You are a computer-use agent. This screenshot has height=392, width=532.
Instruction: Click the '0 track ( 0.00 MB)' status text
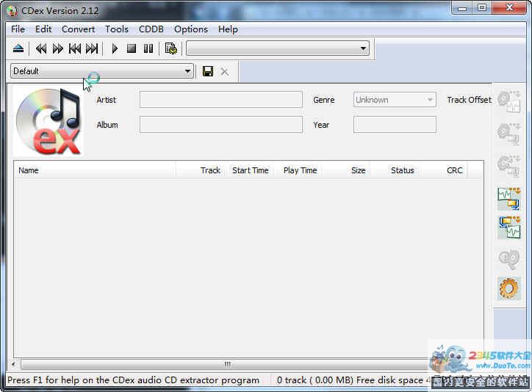pos(314,380)
